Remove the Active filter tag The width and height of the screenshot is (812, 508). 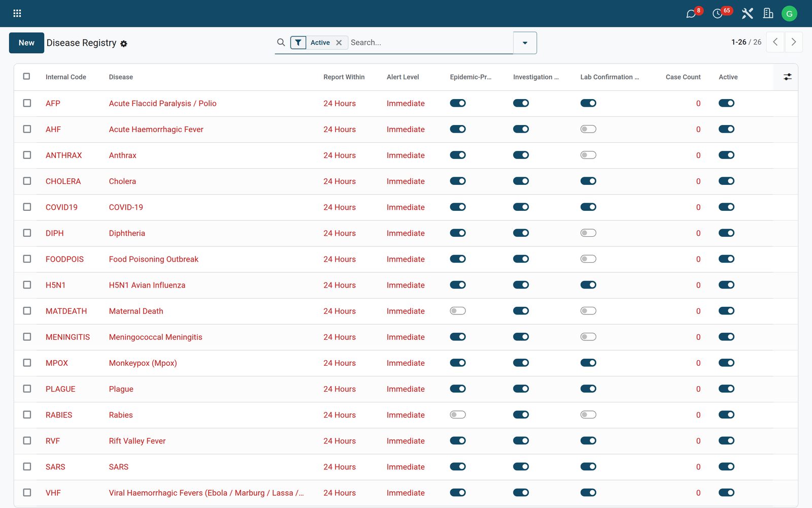click(x=339, y=43)
